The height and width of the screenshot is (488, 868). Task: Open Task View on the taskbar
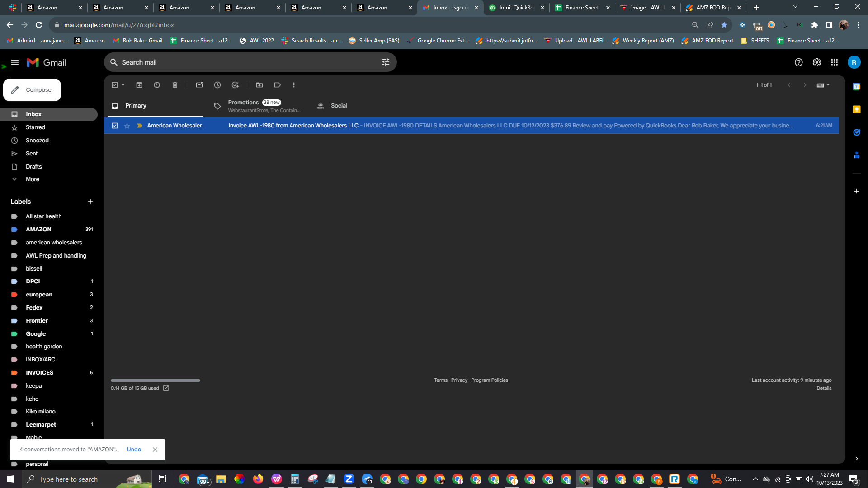pos(163,479)
